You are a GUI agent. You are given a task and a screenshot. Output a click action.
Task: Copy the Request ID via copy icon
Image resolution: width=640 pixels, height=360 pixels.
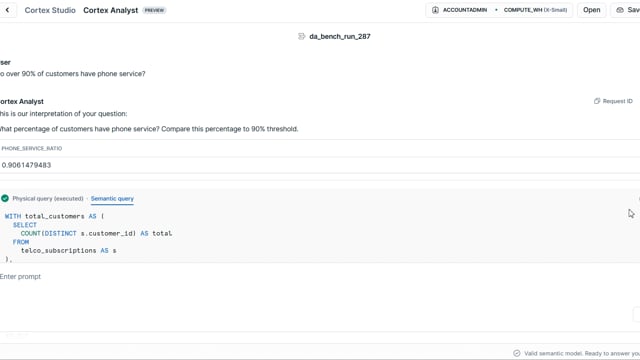[597, 101]
